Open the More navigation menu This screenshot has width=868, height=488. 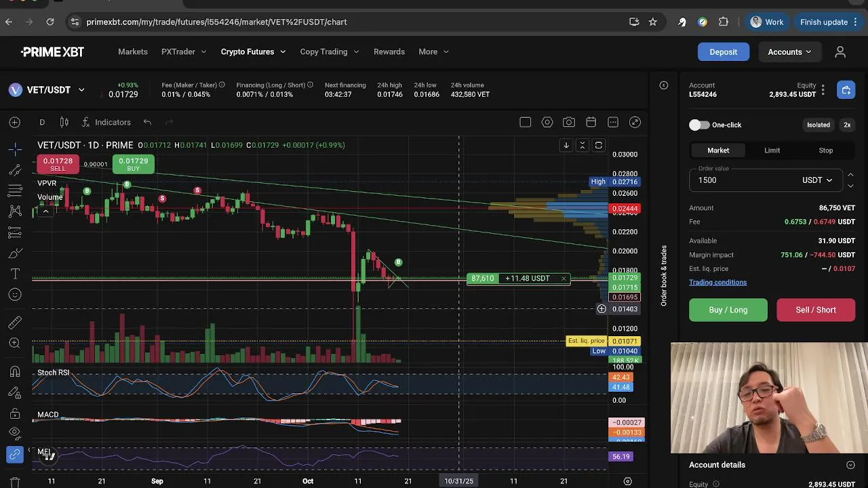(433, 52)
